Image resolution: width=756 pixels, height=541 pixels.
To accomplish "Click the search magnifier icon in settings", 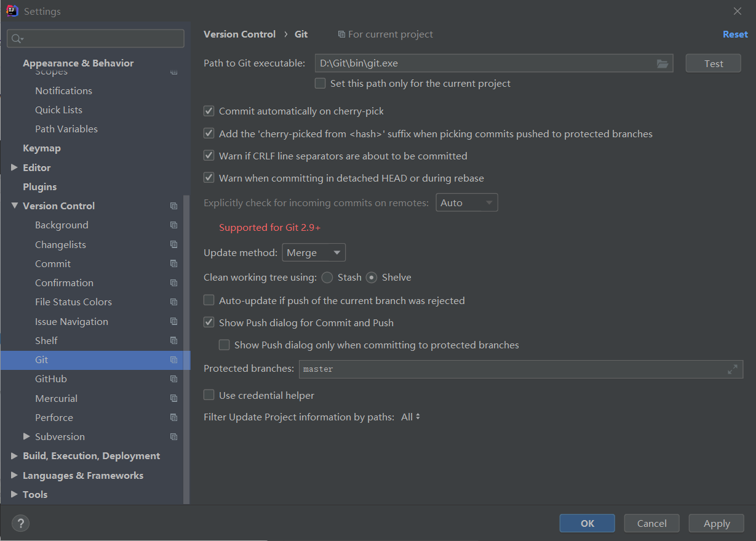I will (x=17, y=39).
